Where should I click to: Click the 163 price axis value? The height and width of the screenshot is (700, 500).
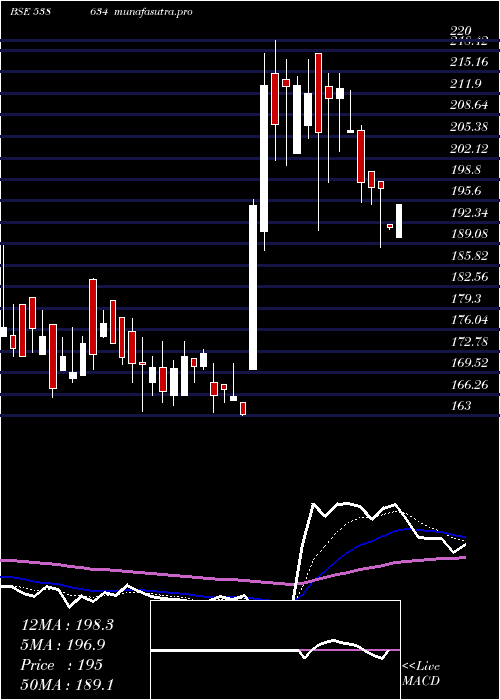[461, 405]
